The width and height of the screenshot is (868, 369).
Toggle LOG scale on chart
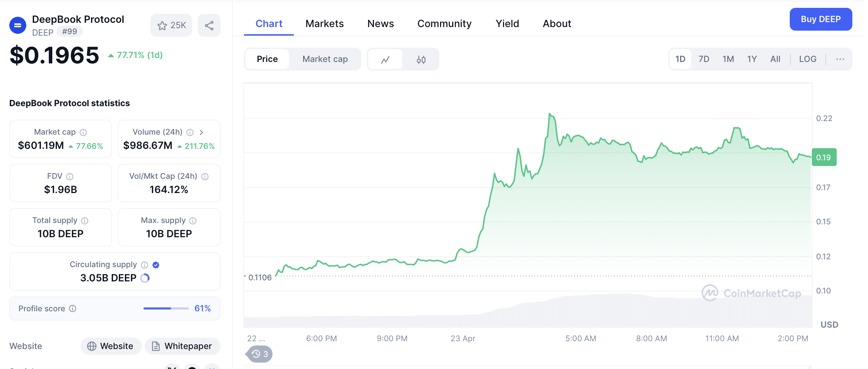click(808, 59)
